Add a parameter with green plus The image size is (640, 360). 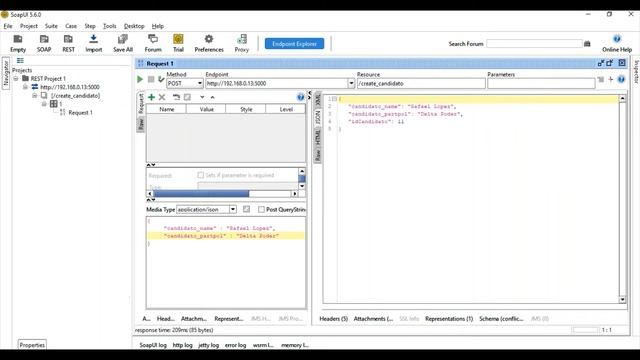point(151,97)
